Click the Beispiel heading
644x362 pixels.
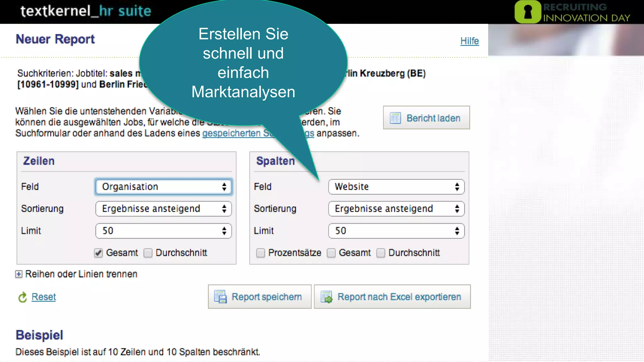(x=39, y=335)
